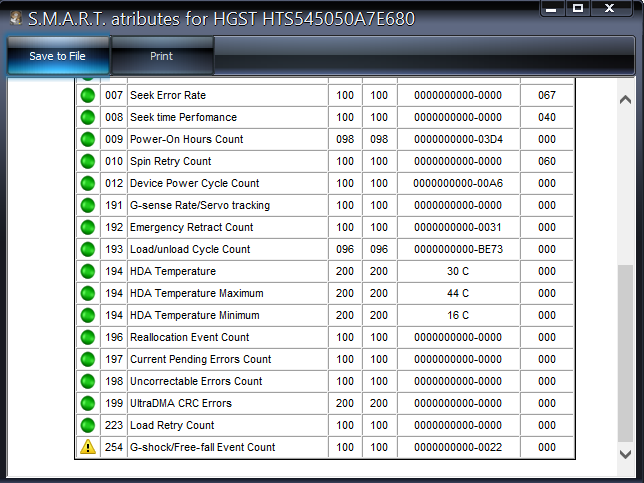The image size is (644, 483).
Task: Click the scroll down arrow
Action: point(625,454)
